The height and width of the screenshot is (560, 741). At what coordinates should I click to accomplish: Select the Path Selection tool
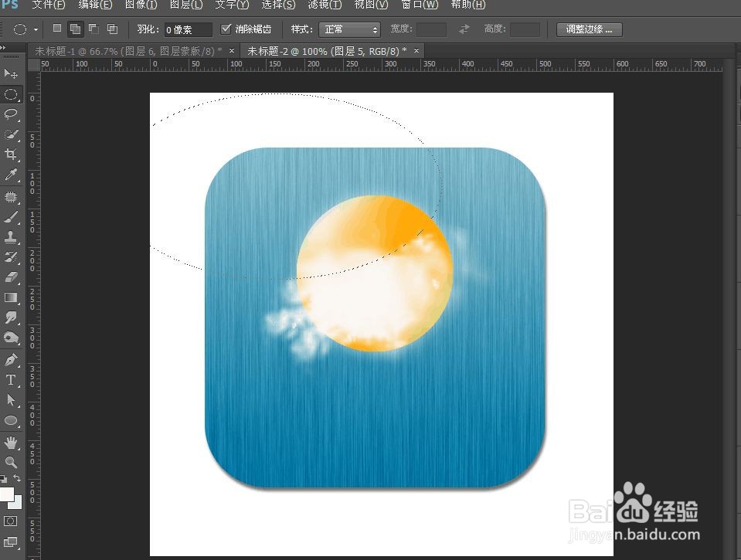10,400
